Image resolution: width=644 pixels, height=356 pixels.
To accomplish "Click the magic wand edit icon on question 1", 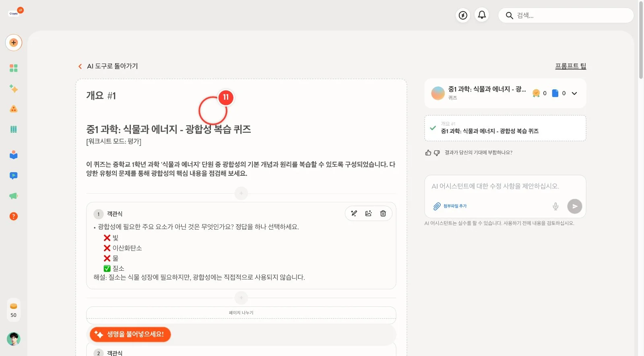I will 354,214.
